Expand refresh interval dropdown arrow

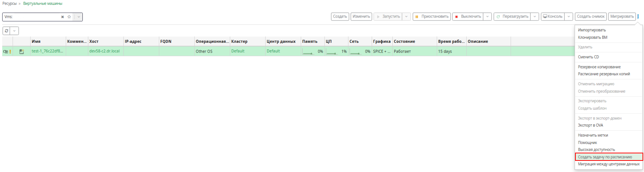pyautogui.click(x=15, y=31)
